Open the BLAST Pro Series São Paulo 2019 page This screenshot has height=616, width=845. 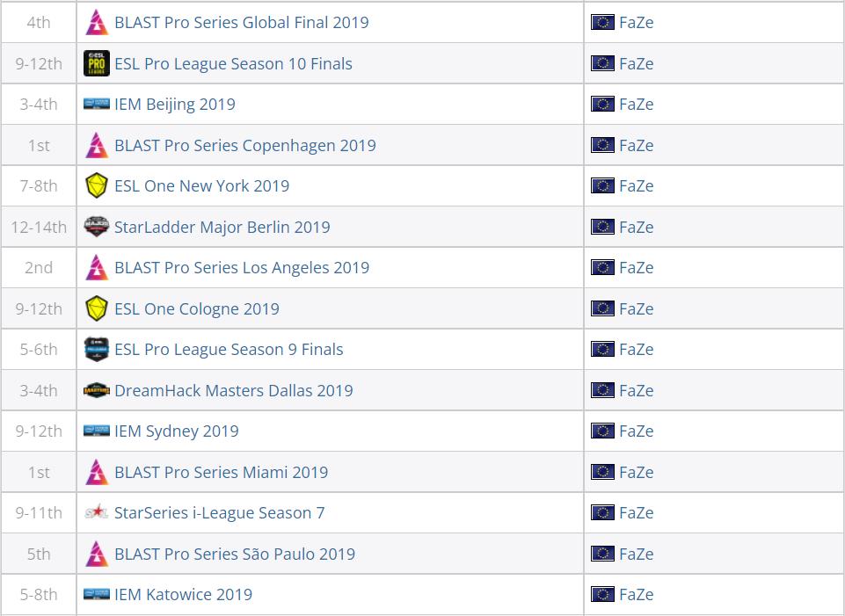233,554
